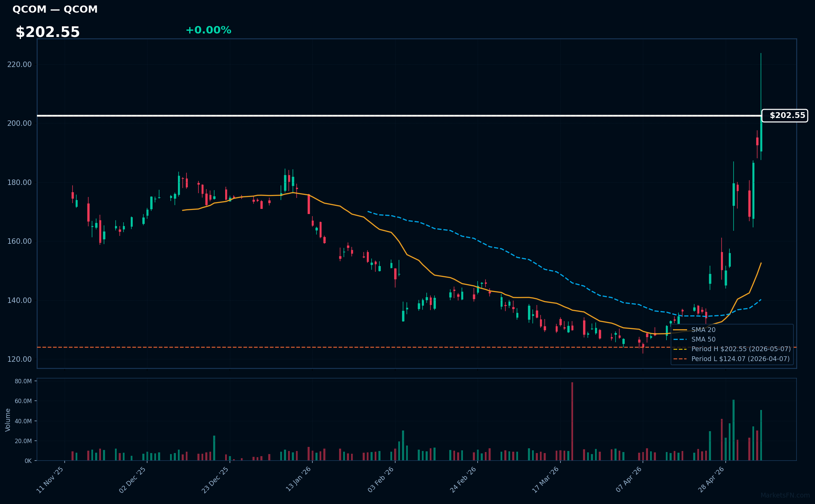Click the 02 Dec '25 date label
The image size is (815, 504).
(x=132, y=480)
